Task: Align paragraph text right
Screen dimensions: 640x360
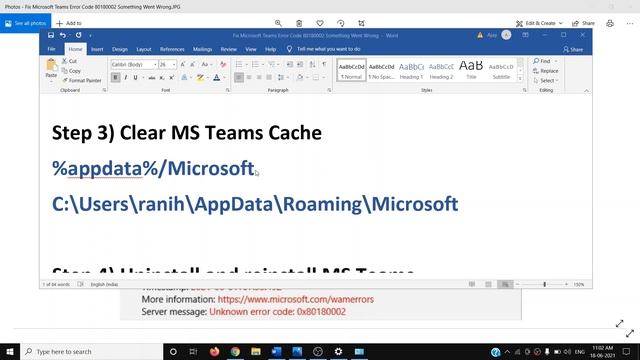Action: pos(259,78)
